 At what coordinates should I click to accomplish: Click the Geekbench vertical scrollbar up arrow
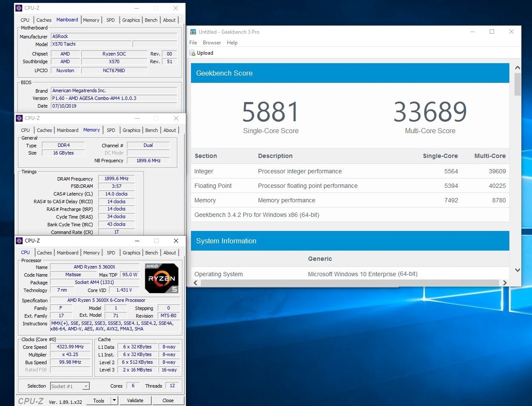click(x=517, y=68)
